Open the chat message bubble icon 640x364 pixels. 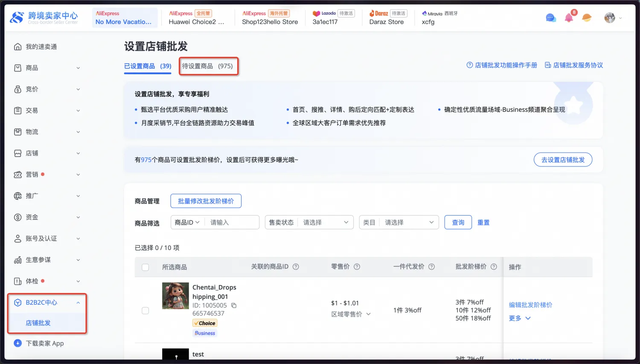[x=550, y=18]
